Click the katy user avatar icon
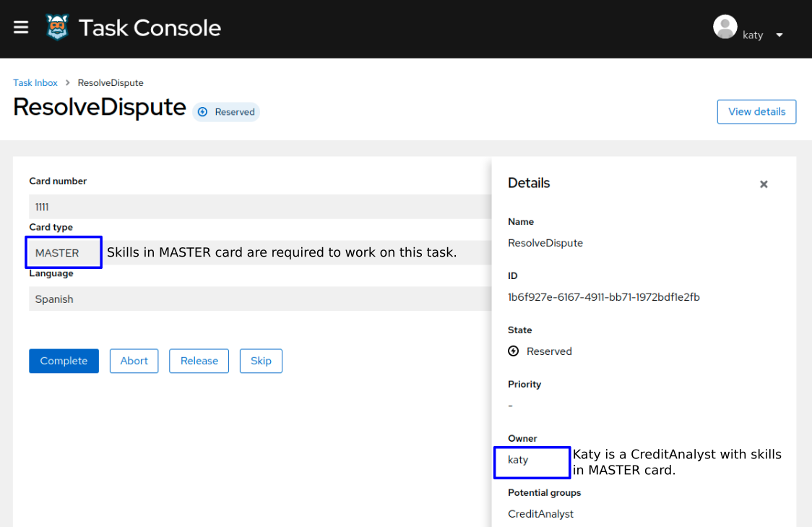 pyautogui.click(x=725, y=27)
